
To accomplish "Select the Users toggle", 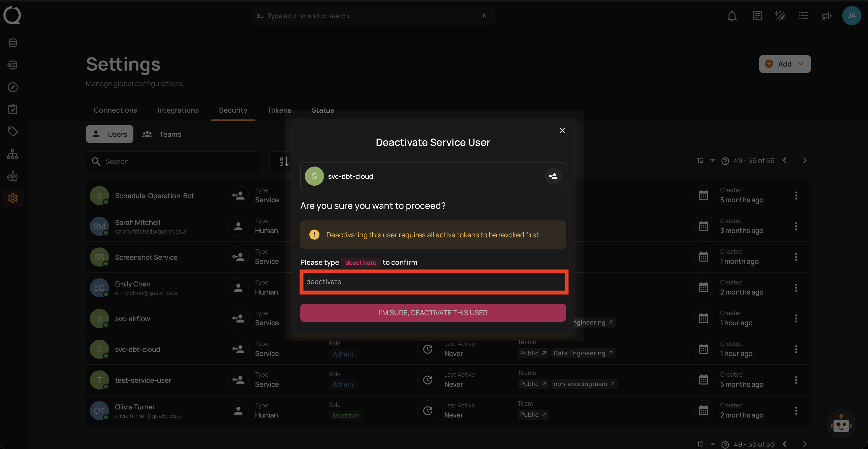I will (110, 134).
